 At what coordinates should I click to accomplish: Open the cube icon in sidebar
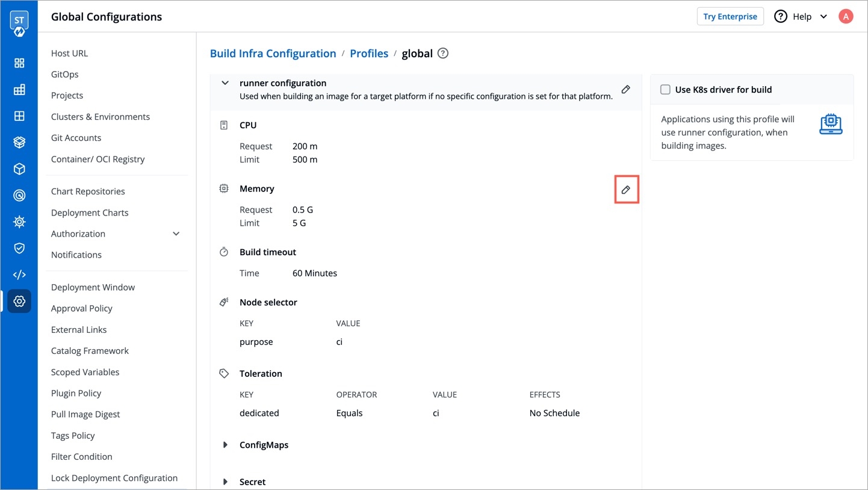tap(19, 169)
